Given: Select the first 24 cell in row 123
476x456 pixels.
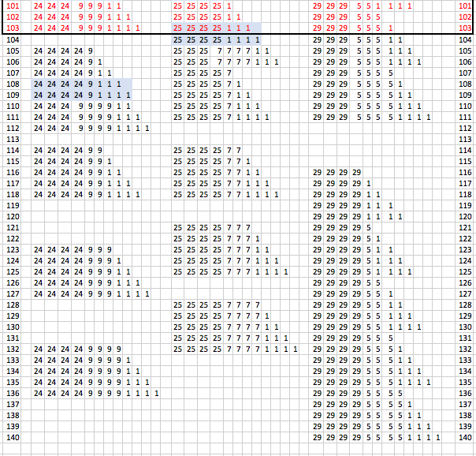Looking at the screenshot, I should click(39, 249).
